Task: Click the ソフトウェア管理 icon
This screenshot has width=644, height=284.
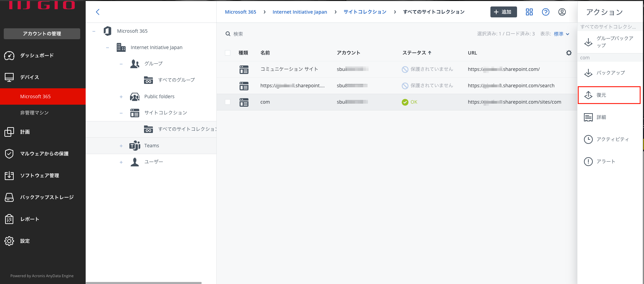Action: (x=9, y=176)
